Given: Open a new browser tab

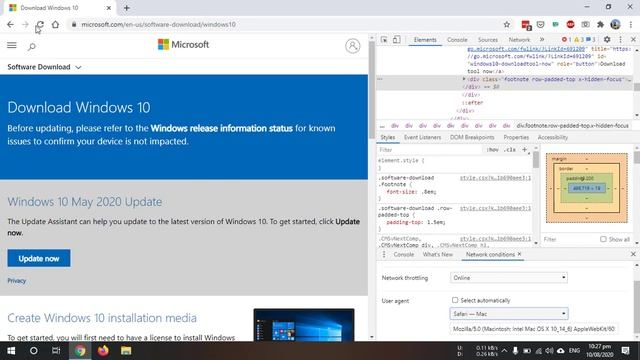Looking at the screenshot, I should [x=127, y=8].
